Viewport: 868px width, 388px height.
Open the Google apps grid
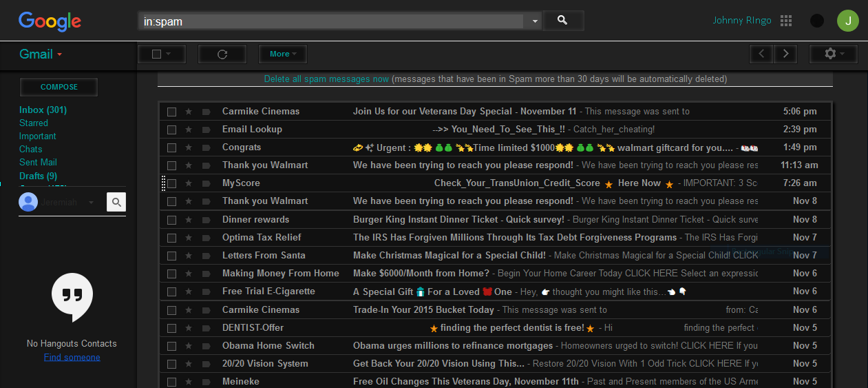(786, 21)
